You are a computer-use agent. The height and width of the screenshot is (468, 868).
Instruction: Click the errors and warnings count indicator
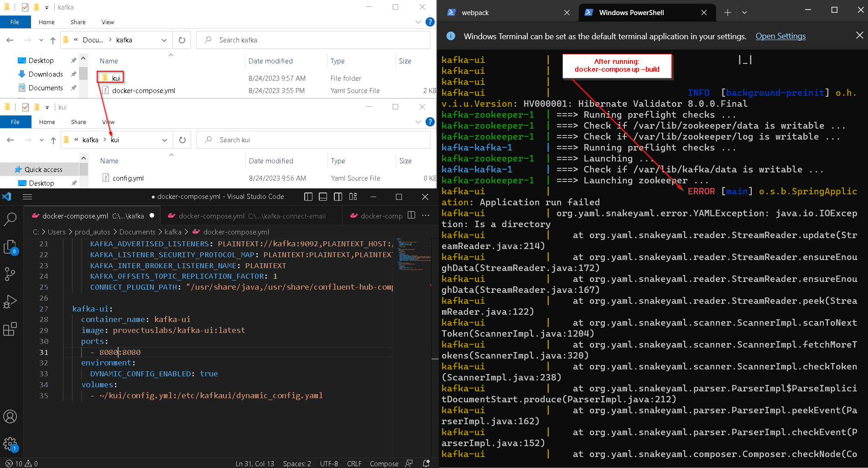point(21,463)
